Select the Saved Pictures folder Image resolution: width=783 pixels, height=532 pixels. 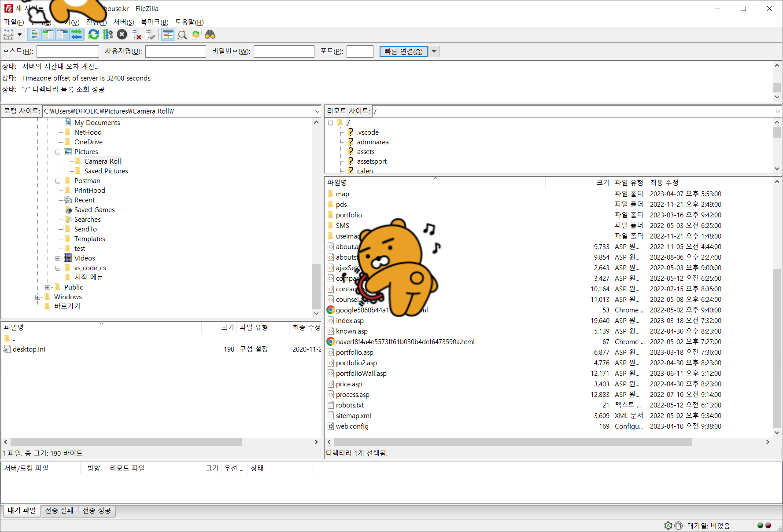tap(106, 171)
